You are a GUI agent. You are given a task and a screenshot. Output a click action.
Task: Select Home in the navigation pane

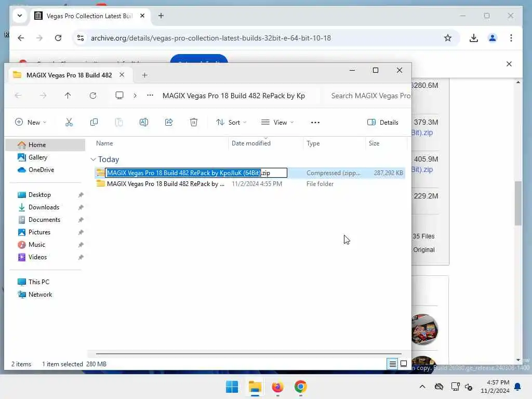click(x=46, y=145)
